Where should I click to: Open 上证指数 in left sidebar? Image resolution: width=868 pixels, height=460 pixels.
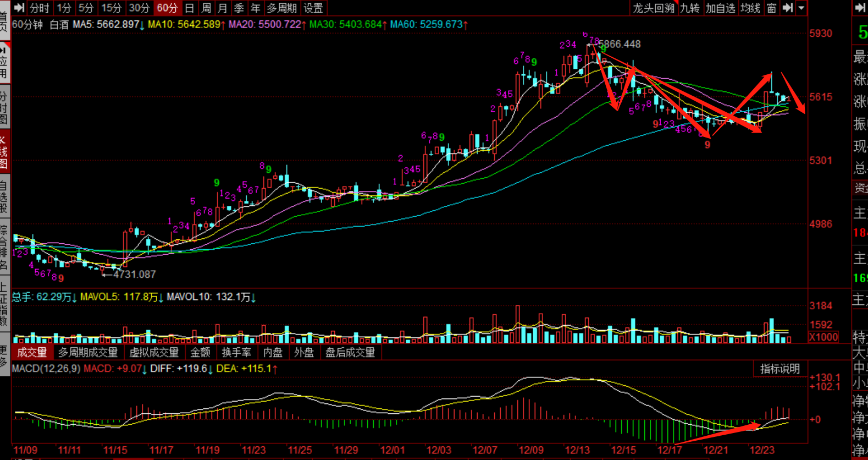click(x=4, y=304)
